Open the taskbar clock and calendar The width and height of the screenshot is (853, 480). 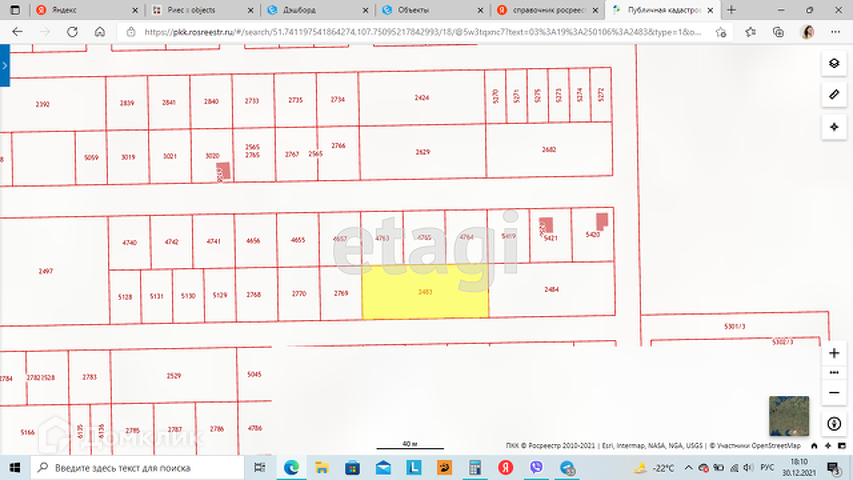pyautogui.click(x=799, y=467)
